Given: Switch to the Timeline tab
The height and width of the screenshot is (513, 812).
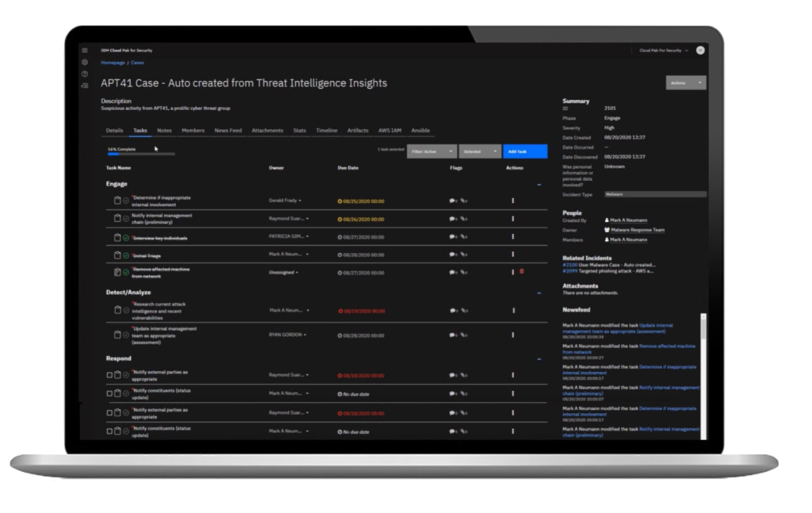Looking at the screenshot, I should (x=327, y=131).
